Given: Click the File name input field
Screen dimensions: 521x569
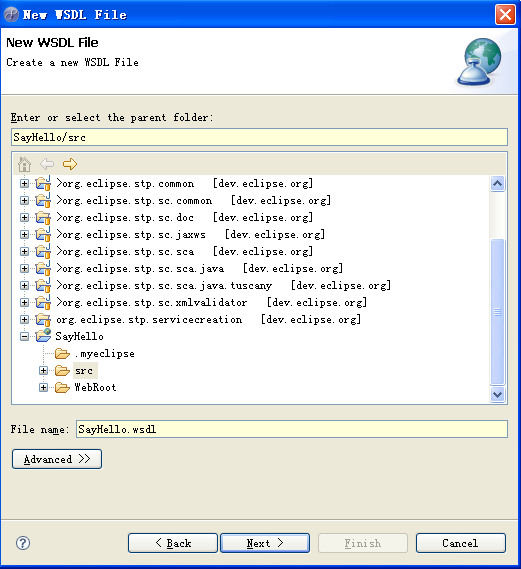Looking at the screenshot, I should pyautogui.click(x=292, y=429).
